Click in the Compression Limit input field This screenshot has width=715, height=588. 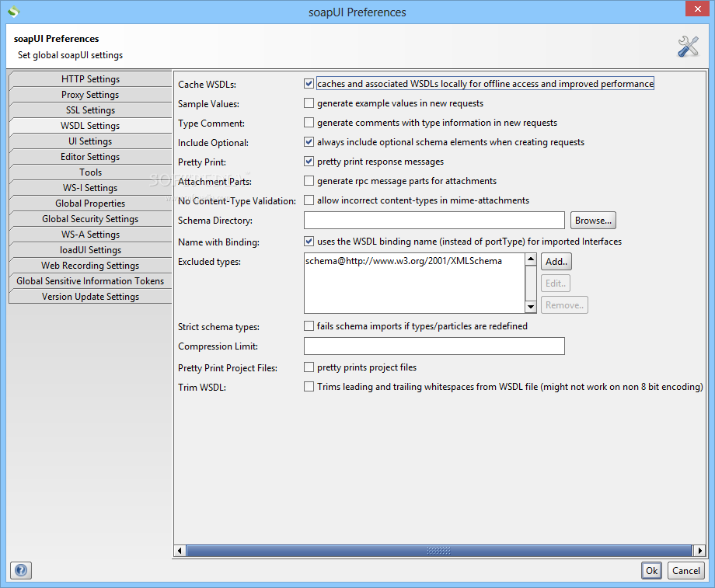coord(434,346)
